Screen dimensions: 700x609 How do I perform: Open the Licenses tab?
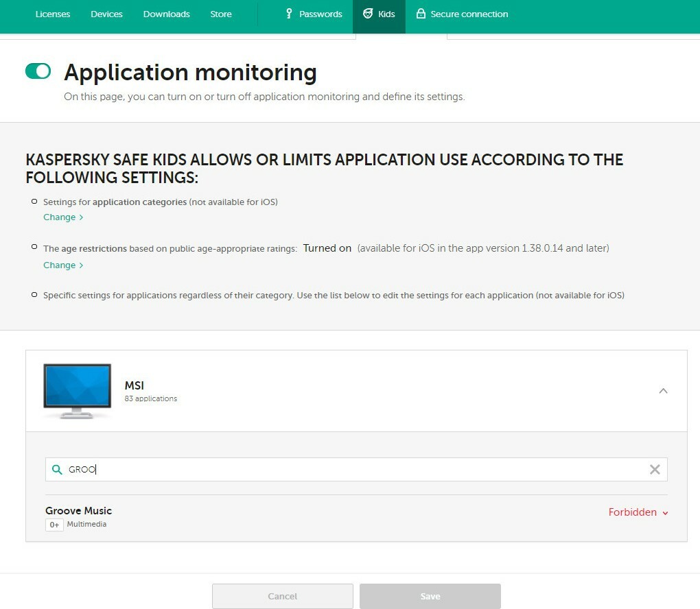(53, 14)
